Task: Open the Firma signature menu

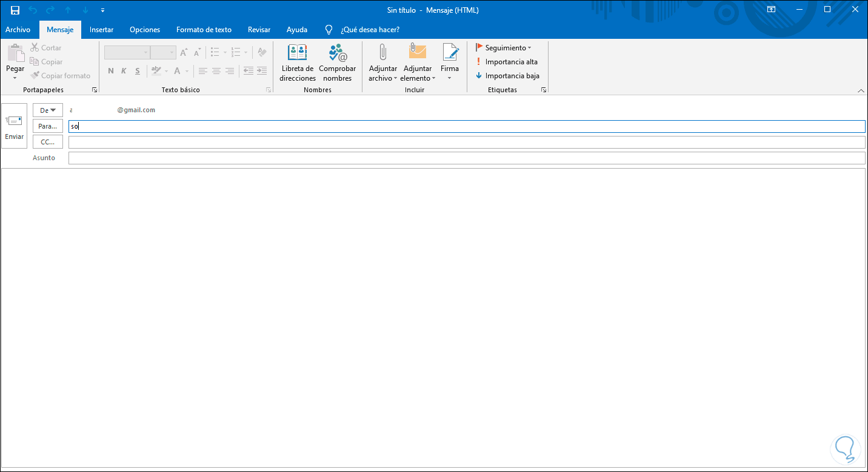Action: [450, 63]
